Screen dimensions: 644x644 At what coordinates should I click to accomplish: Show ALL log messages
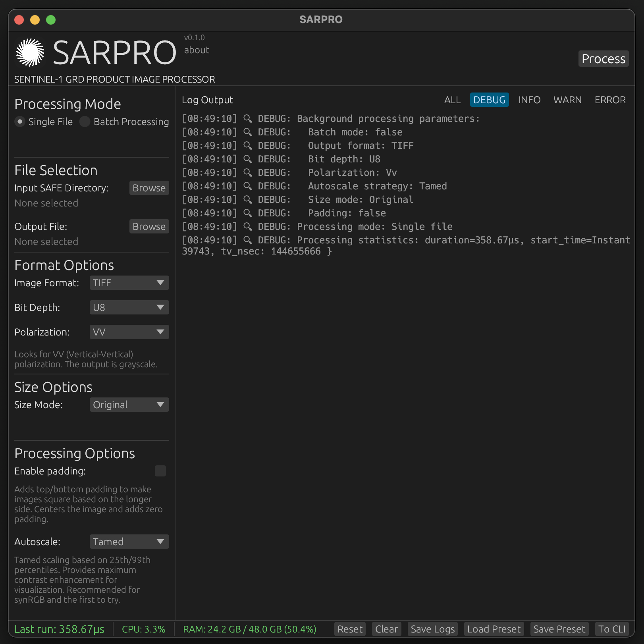pos(452,100)
